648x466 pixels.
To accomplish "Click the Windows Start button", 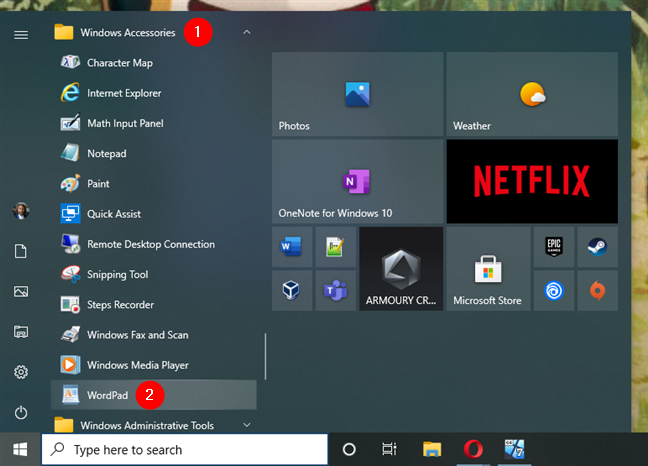I will click(x=20, y=449).
